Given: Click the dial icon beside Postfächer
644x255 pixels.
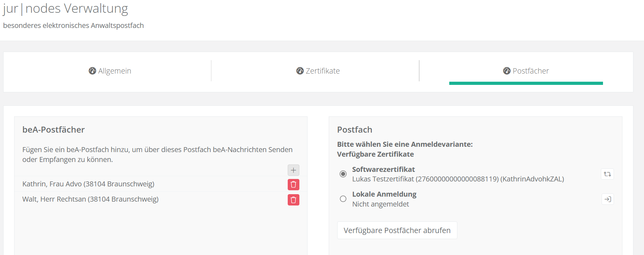Looking at the screenshot, I should click(507, 71).
